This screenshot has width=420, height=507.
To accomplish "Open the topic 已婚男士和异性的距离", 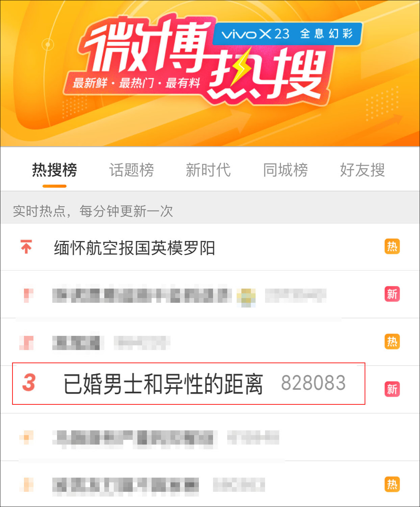I will (163, 384).
